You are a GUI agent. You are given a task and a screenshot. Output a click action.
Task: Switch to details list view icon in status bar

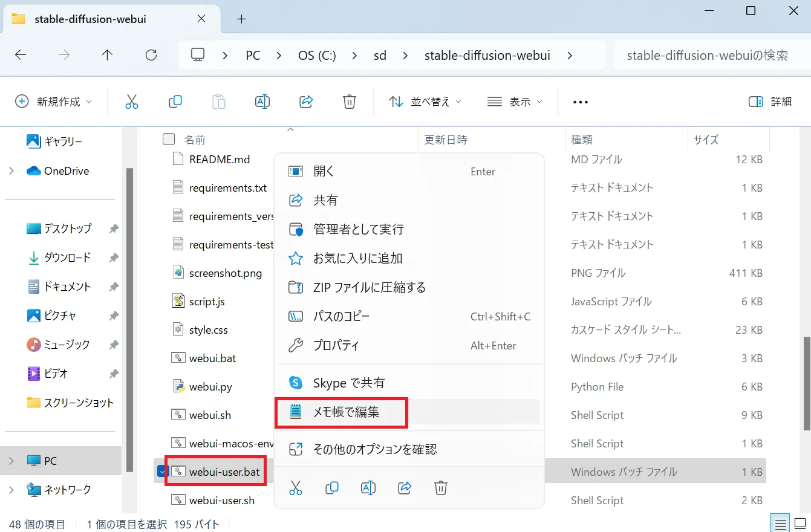point(781,524)
